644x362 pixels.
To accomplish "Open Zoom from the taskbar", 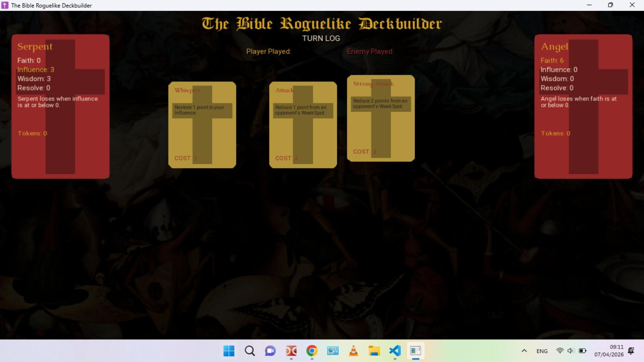I will 270,351.
